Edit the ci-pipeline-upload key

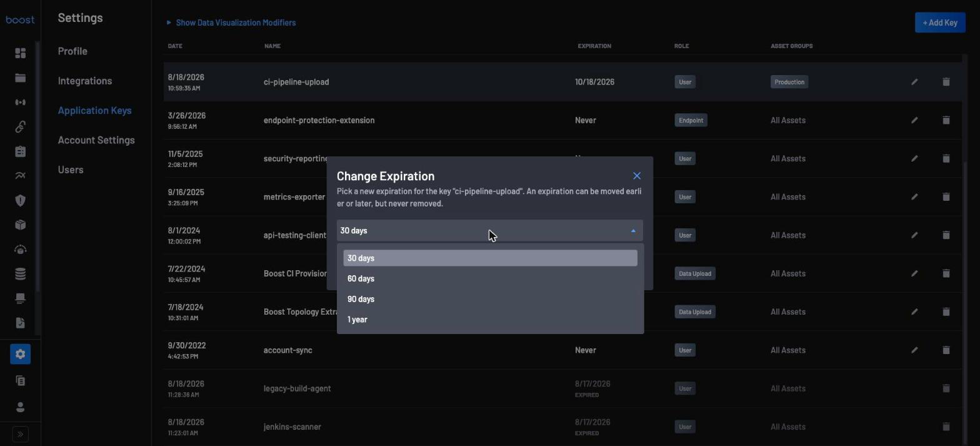click(914, 82)
